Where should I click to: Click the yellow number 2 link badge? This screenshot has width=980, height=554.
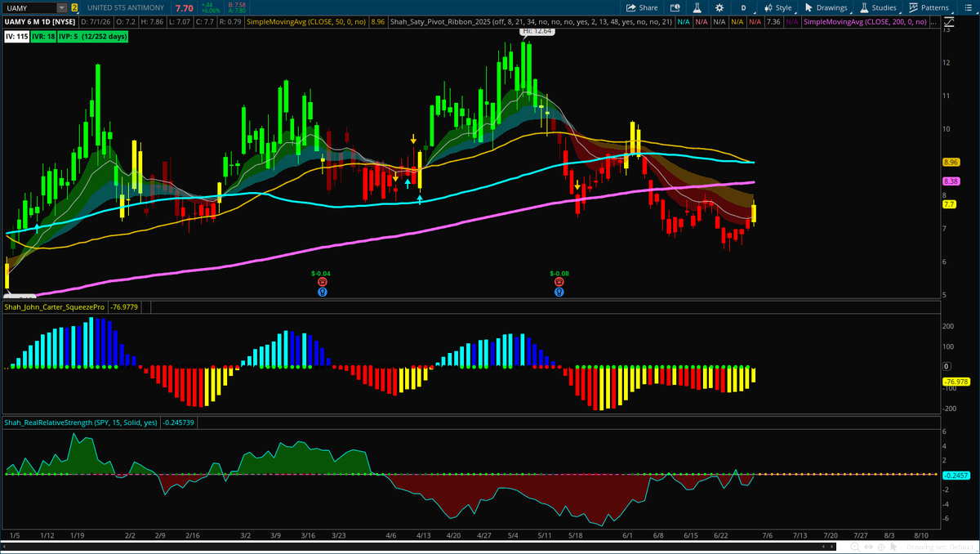click(75, 7)
